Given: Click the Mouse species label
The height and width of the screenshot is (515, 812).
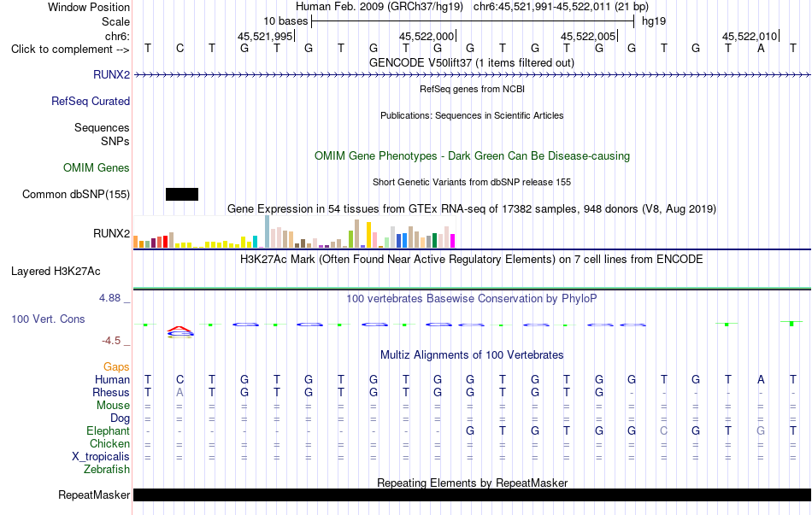Looking at the screenshot, I should 113,406.
